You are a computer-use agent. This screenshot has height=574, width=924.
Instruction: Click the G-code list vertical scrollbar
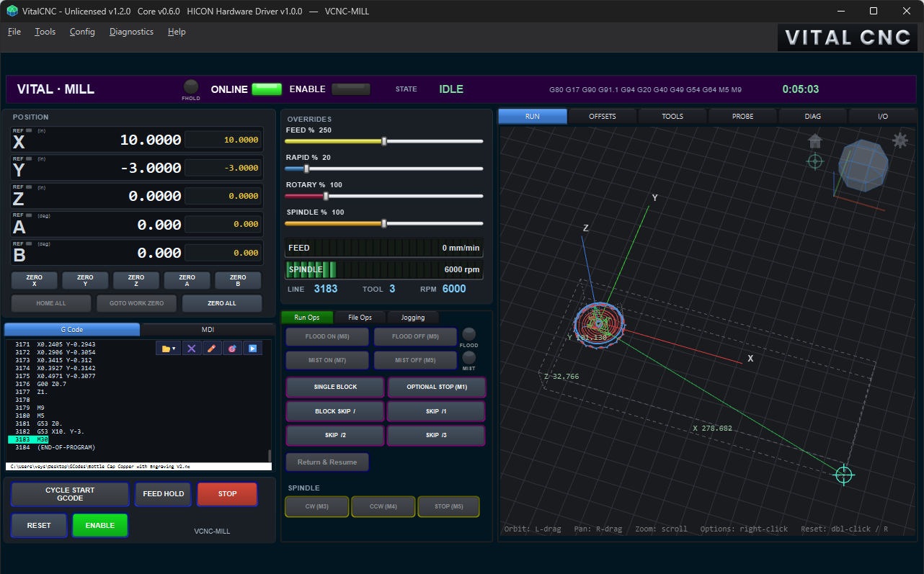270,455
